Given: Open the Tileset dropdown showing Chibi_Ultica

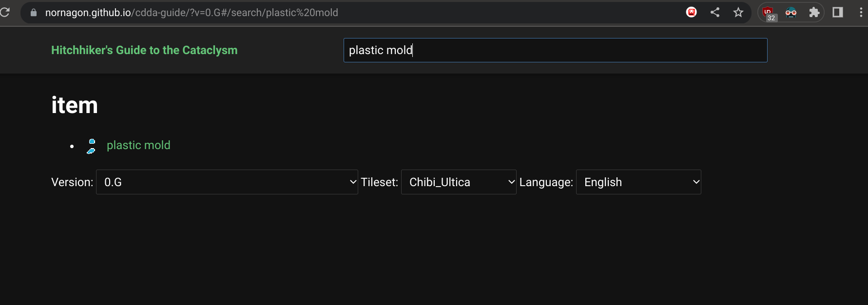Looking at the screenshot, I should (458, 182).
